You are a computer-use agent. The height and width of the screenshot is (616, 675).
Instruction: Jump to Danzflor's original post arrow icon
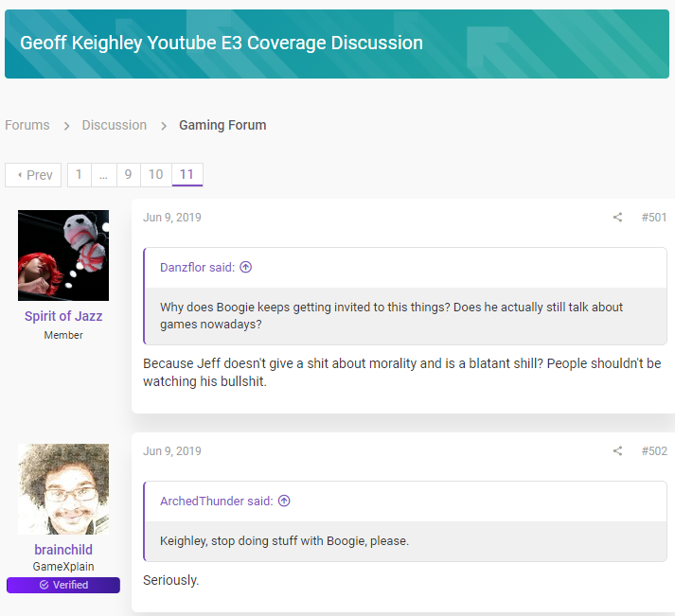tap(246, 267)
